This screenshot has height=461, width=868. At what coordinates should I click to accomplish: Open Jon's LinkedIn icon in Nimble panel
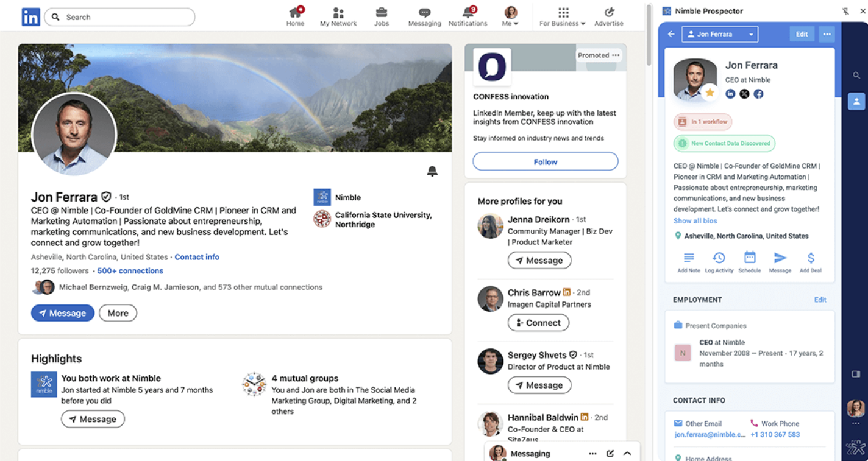pyautogui.click(x=730, y=94)
